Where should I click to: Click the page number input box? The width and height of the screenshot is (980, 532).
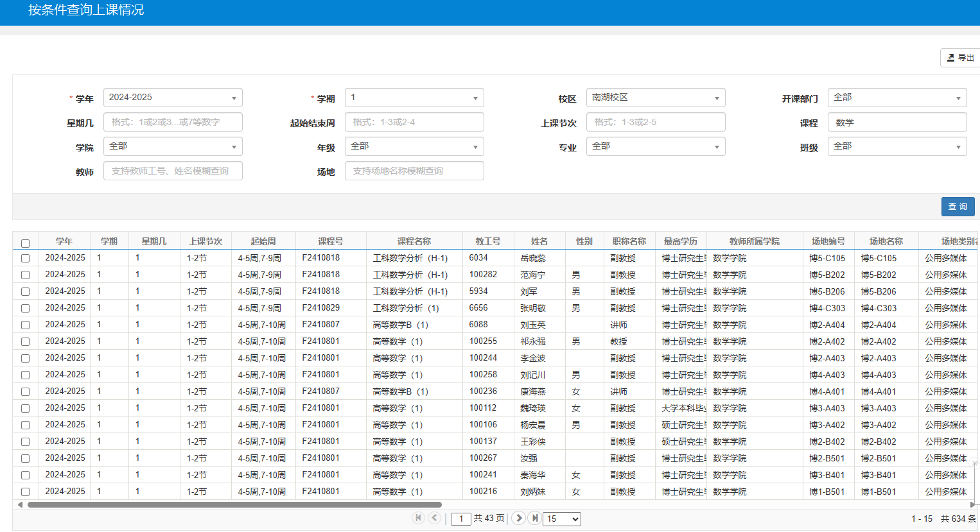(461, 519)
